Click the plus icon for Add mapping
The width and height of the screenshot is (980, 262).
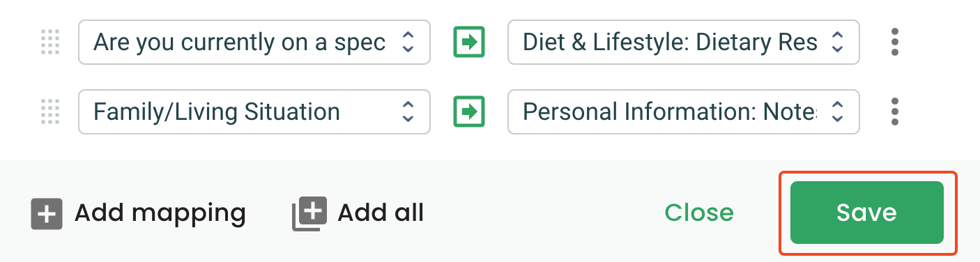click(47, 213)
